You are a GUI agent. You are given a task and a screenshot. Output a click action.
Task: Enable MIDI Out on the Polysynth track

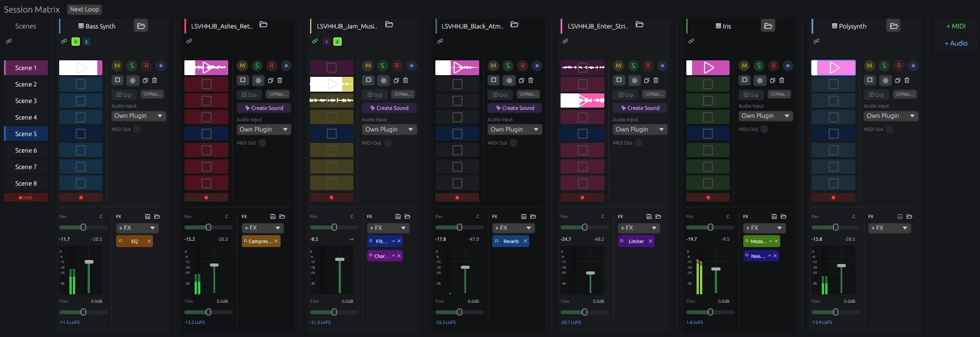890,129
